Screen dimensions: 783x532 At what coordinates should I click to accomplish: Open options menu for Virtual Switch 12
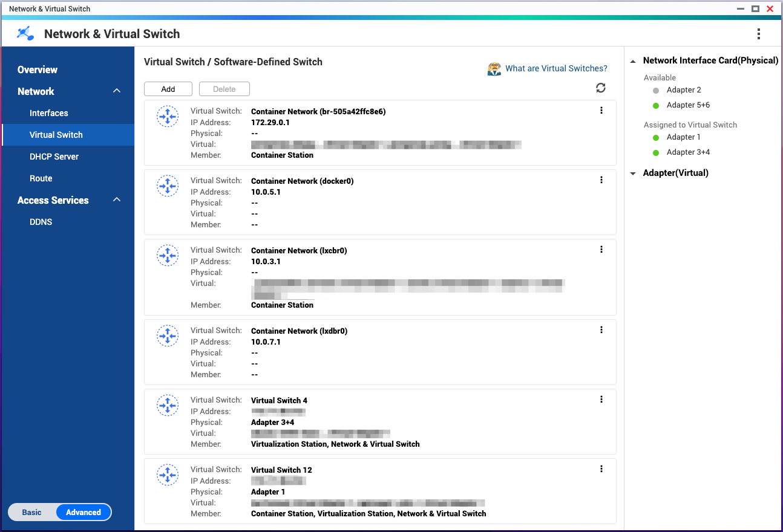pyautogui.click(x=601, y=469)
